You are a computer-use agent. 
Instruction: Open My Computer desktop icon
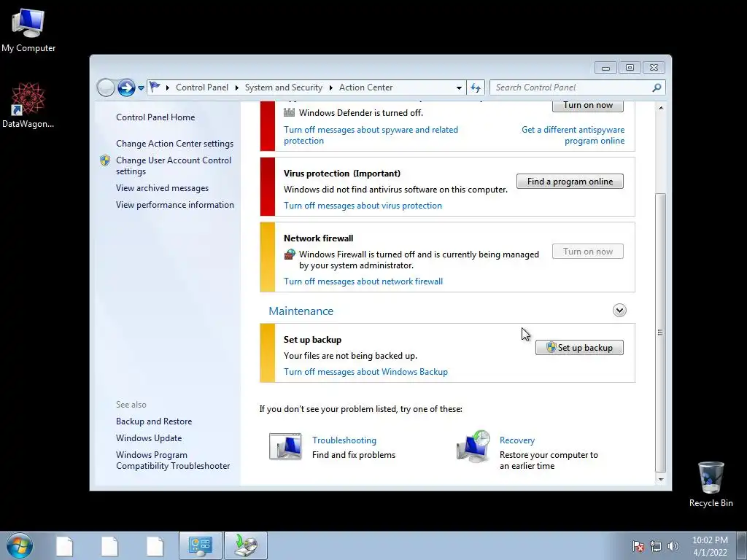point(28,31)
